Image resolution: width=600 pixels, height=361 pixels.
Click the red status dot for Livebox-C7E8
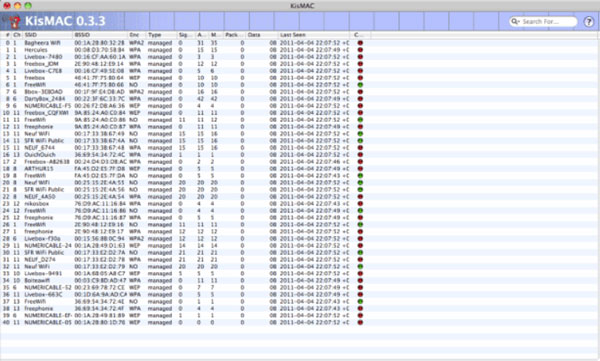360,71
